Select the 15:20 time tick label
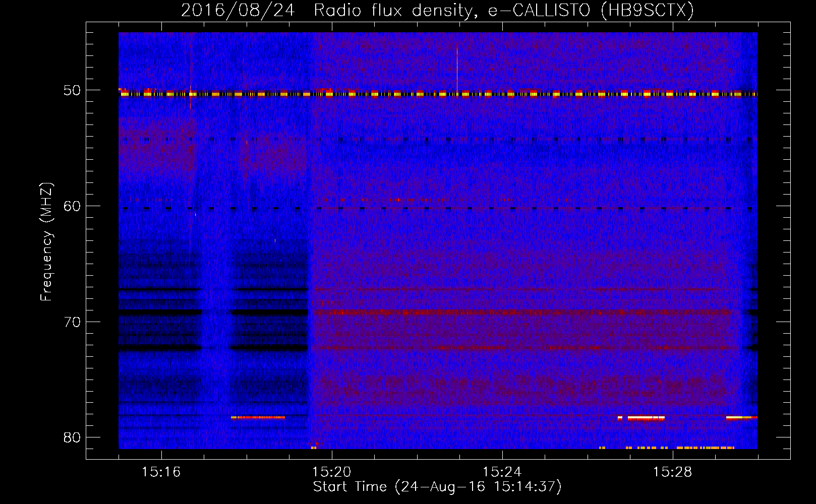 point(332,472)
